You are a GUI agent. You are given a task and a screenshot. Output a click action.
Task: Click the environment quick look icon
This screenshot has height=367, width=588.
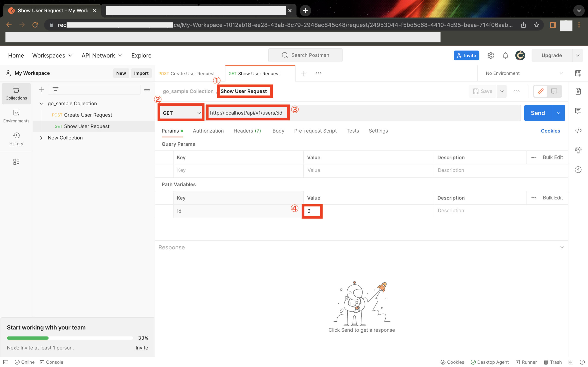click(x=578, y=73)
